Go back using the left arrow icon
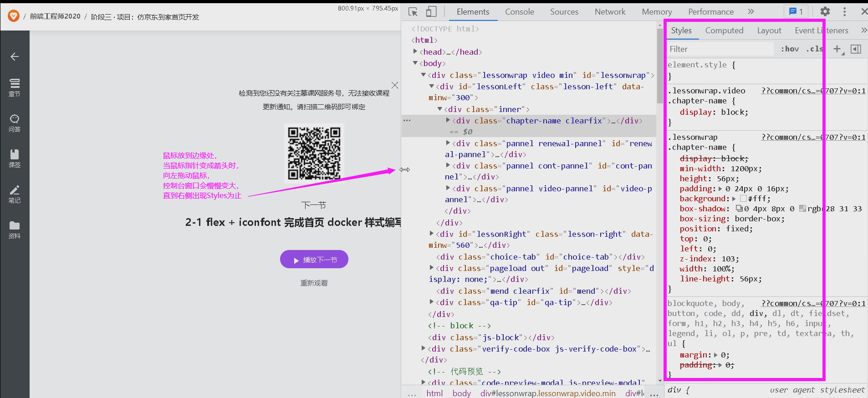The height and width of the screenshot is (398, 868). pyautogui.click(x=15, y=56)
